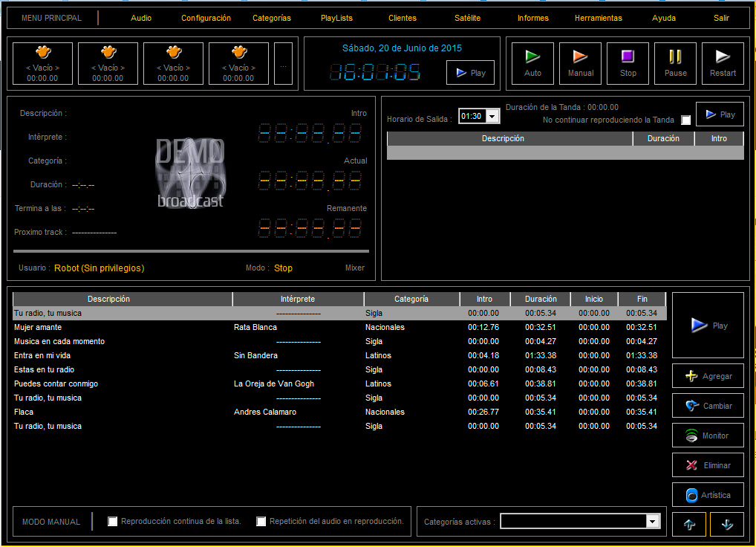Click the intro time 00:06.61
This screenshot has height=547, width=756.
(x=483, y=383)
